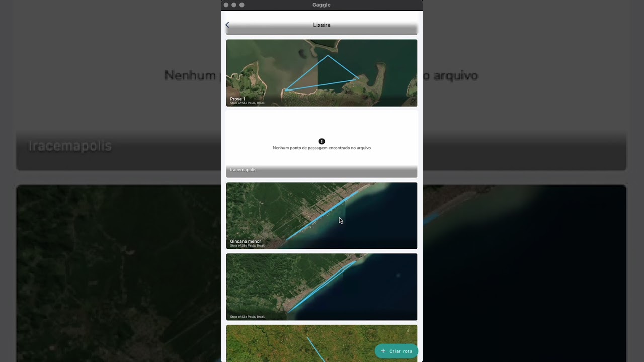Close the Gaggle window
This screenshot has width=644, height=362.
pos(226,5)
